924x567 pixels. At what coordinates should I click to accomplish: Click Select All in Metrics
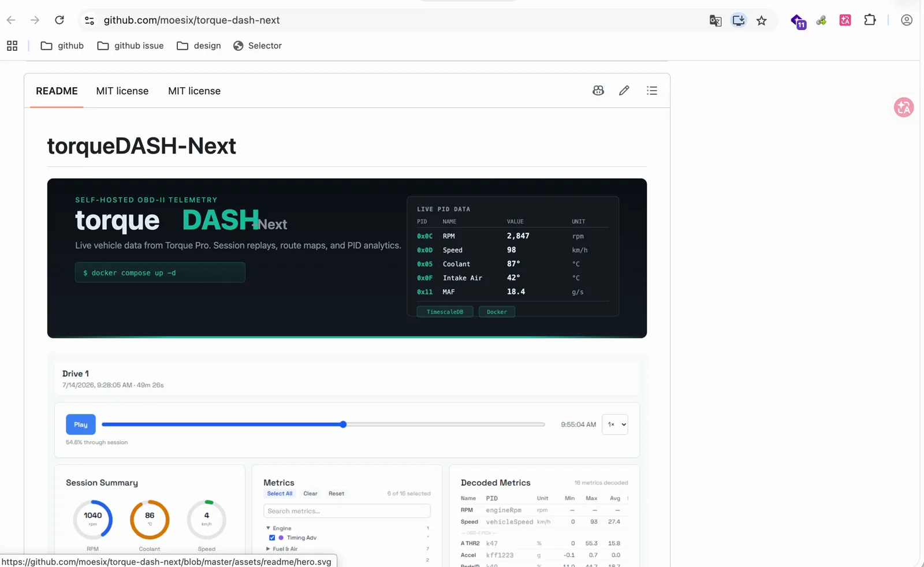tap(280, 494)
